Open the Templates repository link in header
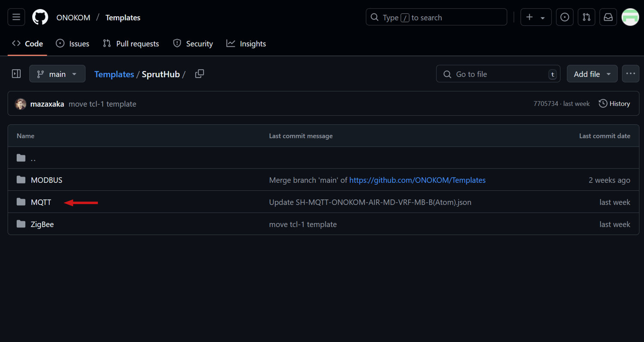The width and height of the screenshot is (644, 342). (x=123, y=18)
